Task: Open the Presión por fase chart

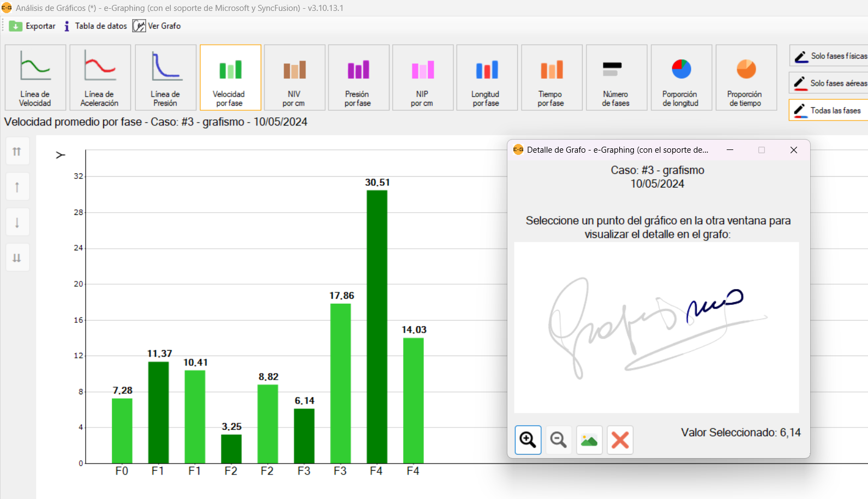Action: coord(358,77)
